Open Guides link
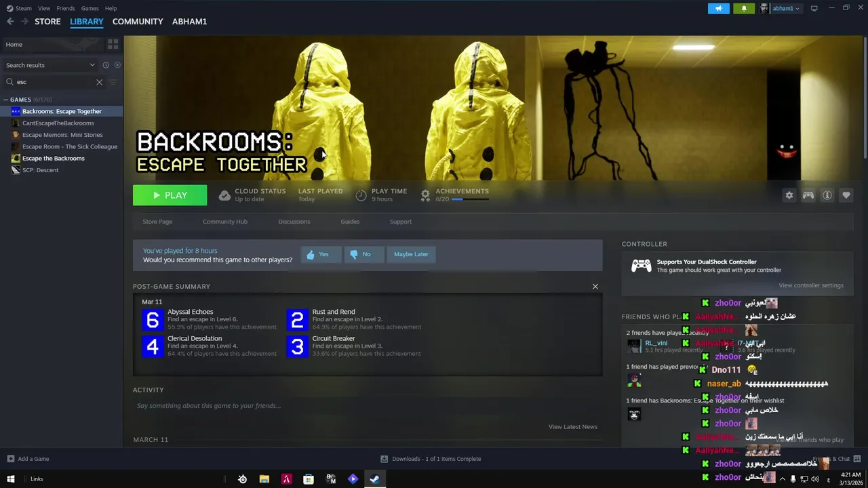The height and width of the screenshot is (488, 868). tap(350, 222)
